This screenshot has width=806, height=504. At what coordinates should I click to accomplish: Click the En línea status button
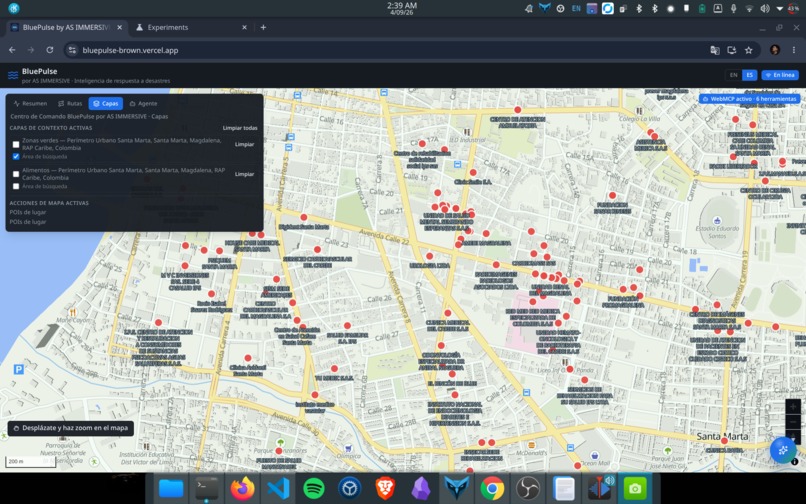780,75
